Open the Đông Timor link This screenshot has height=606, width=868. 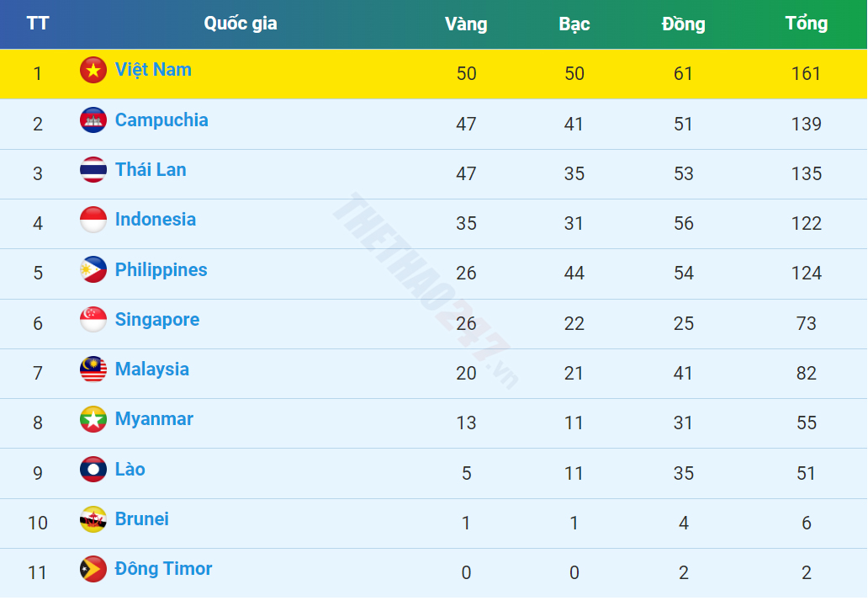click(163, 569)
